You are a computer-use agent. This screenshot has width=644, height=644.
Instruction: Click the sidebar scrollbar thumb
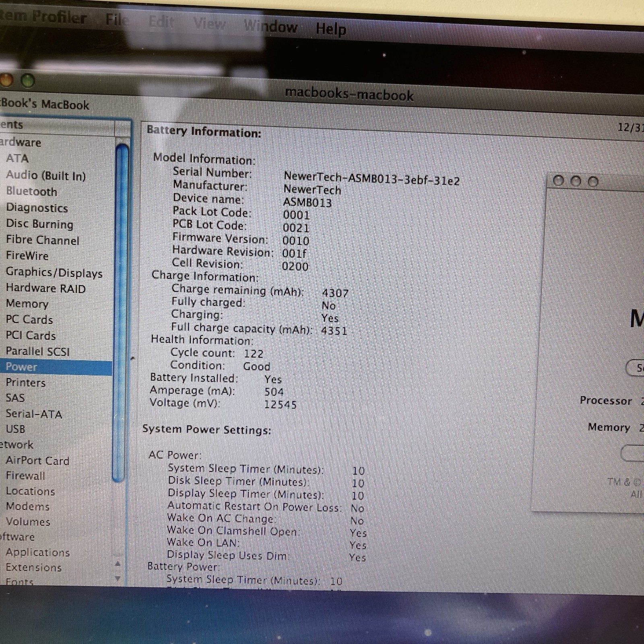pos(122,313)
